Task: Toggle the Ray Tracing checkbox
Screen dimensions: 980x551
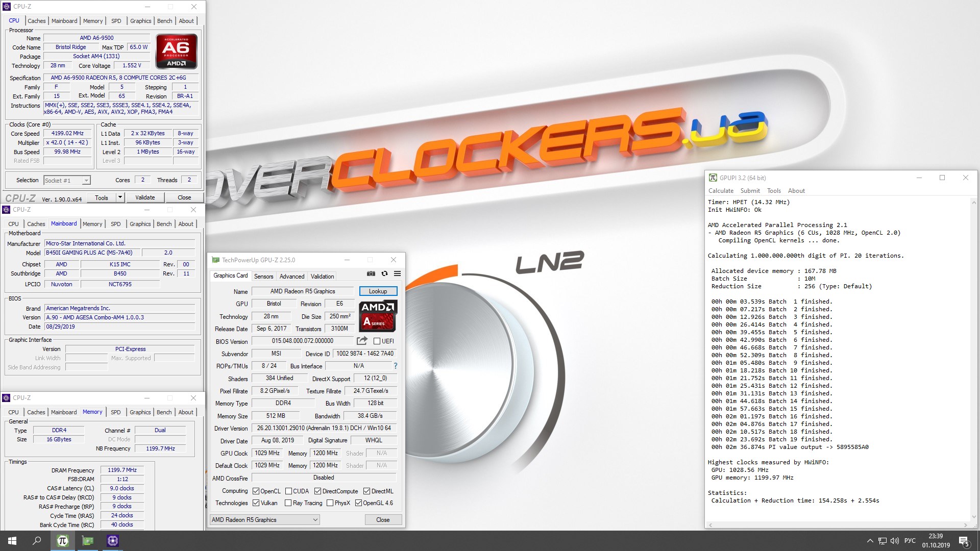Action: 288,503
